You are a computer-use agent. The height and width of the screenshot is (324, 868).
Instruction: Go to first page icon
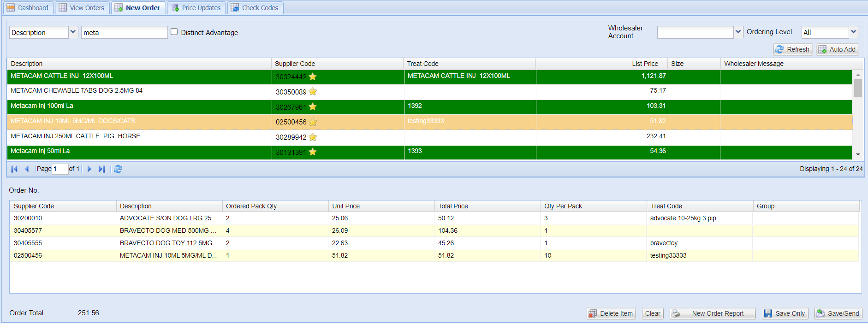pos(14,169)
